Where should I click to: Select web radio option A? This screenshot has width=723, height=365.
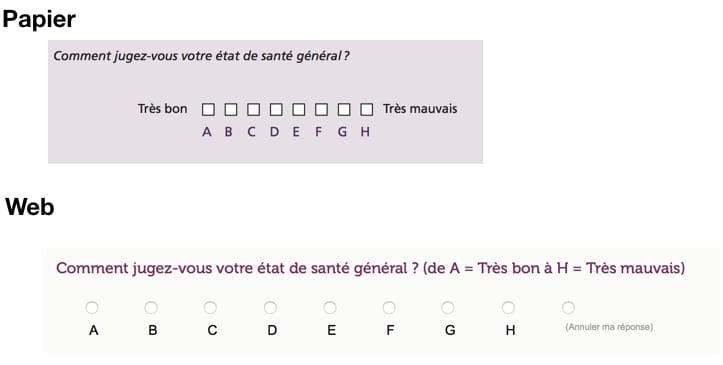[x=92, y=307]
